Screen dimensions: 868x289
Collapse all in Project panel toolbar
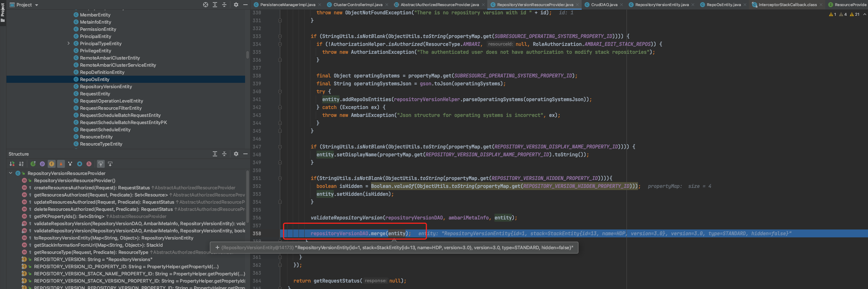coord(224,5)
